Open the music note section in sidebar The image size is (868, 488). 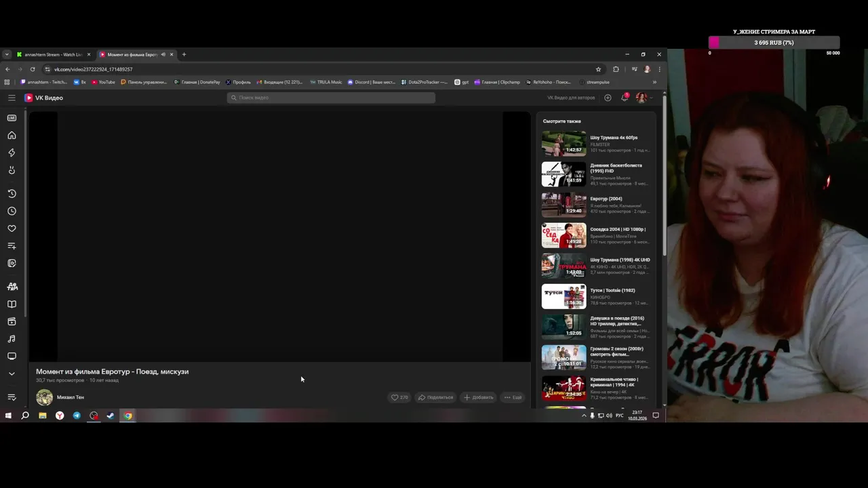(x=12, y=339)
